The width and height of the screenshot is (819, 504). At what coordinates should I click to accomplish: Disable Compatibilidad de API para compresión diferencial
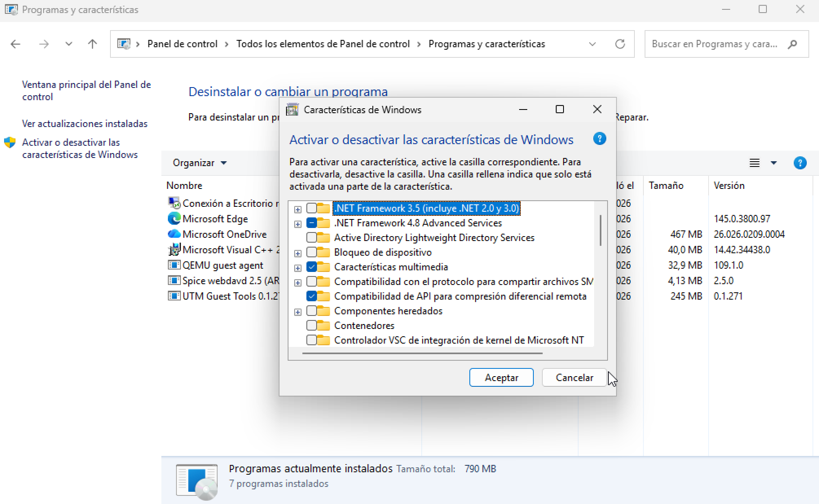pos(312,296)
